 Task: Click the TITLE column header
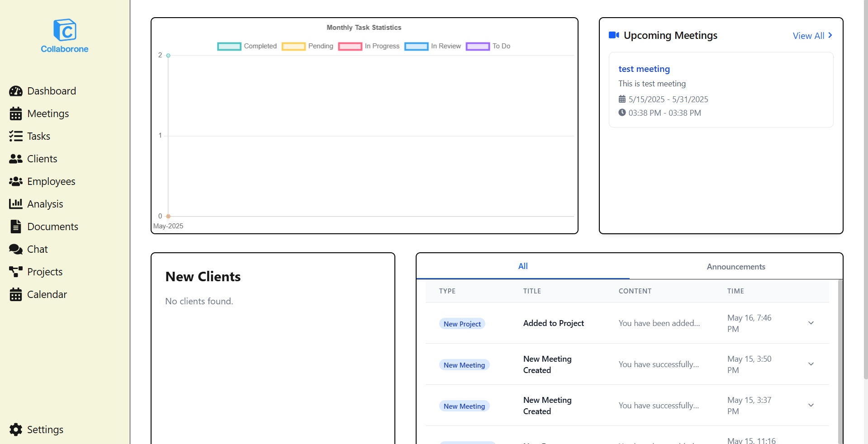coord(532,291)
